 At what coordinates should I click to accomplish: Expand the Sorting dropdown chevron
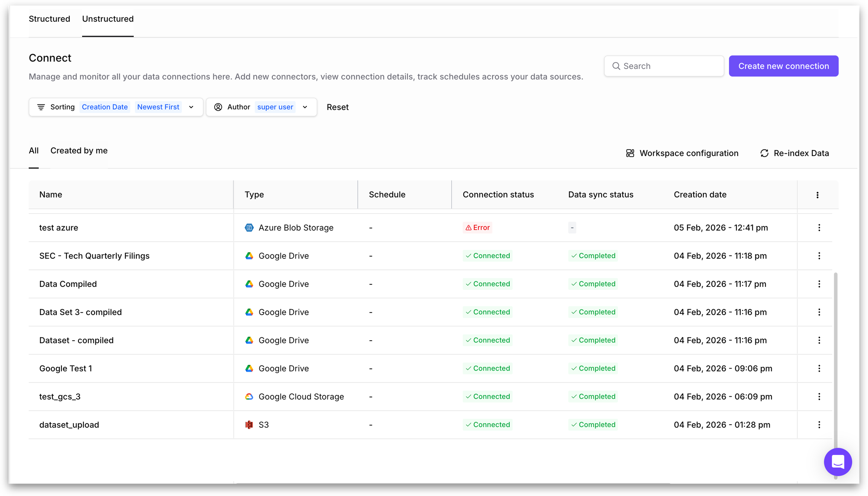click(x=191, y=107)
